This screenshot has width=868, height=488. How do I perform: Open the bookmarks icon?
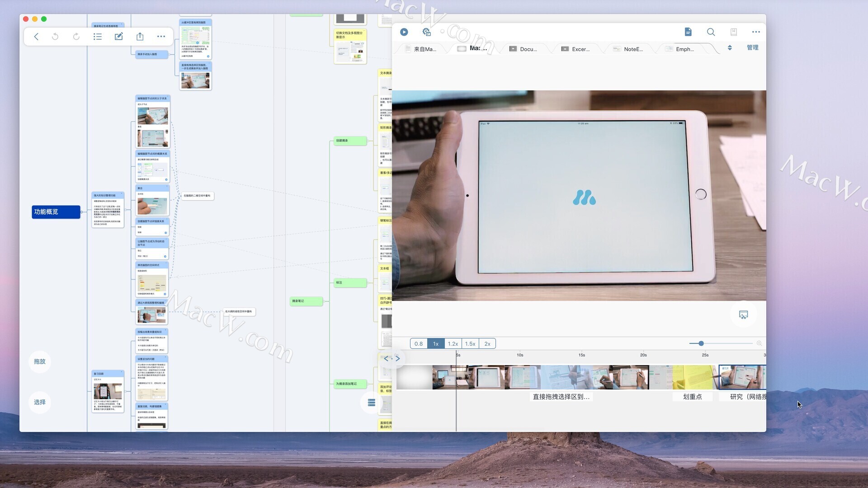734,32
